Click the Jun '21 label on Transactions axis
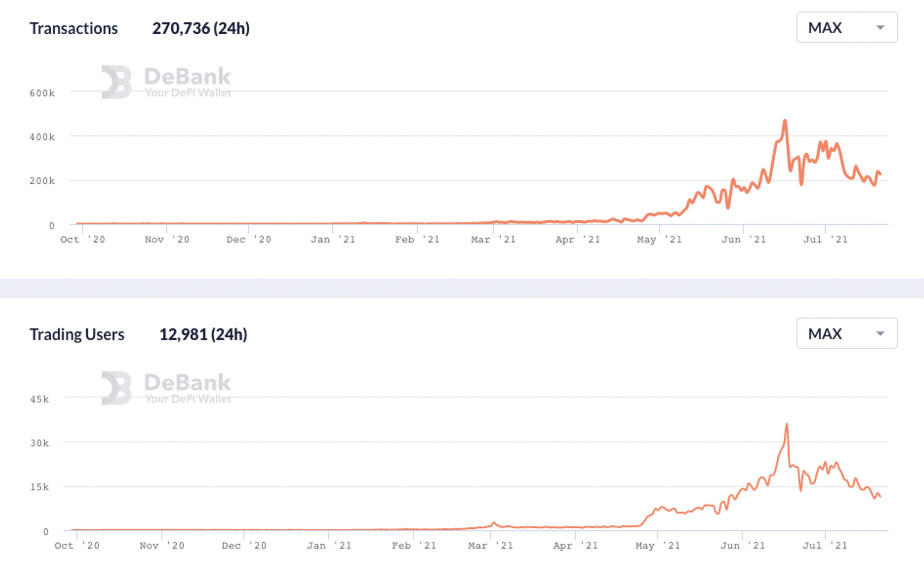The height and width of the screenshot is (581, 924). pos(744,240)
